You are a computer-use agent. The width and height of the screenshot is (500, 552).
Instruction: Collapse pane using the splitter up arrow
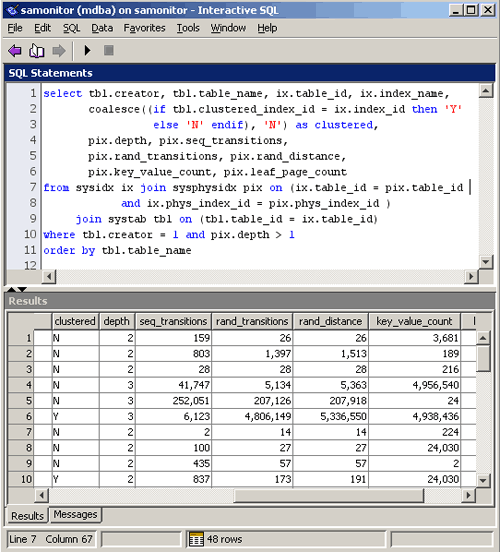pyautogui.click(x=11, y=289)
